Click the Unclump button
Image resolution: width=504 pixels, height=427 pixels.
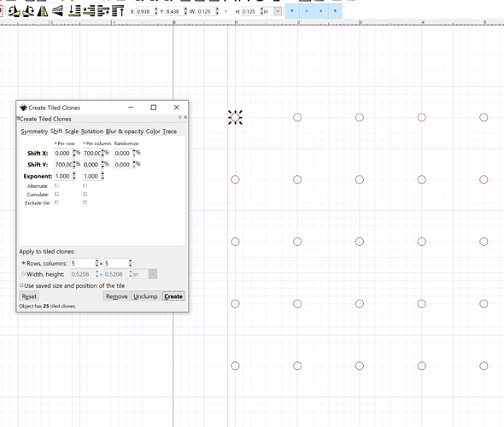click(145, 296)
